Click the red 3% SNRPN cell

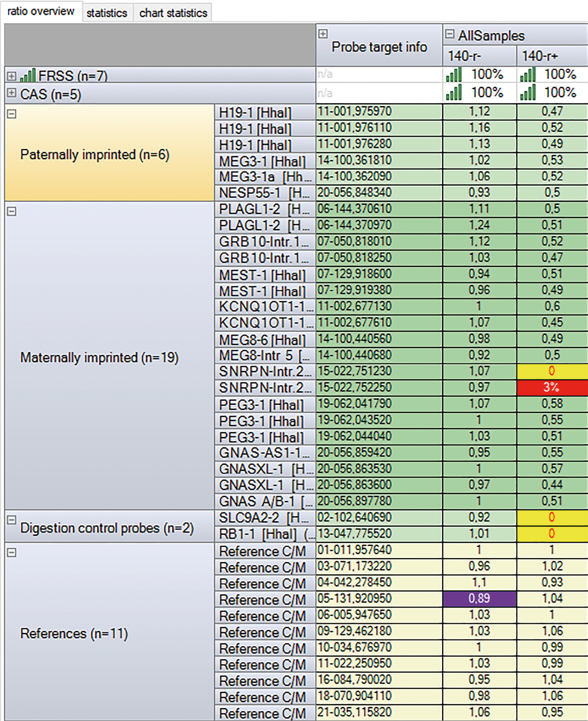pos(551,387)
